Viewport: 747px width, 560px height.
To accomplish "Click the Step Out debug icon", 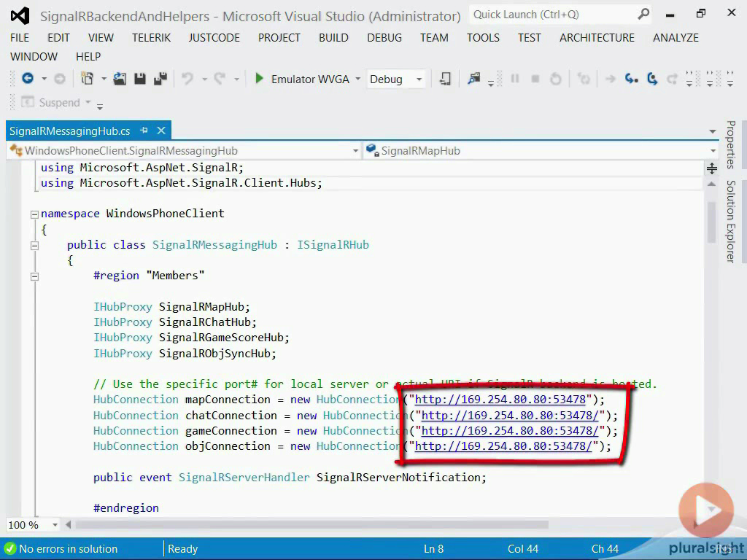I will pyautogui.click(x=672, y=79).
